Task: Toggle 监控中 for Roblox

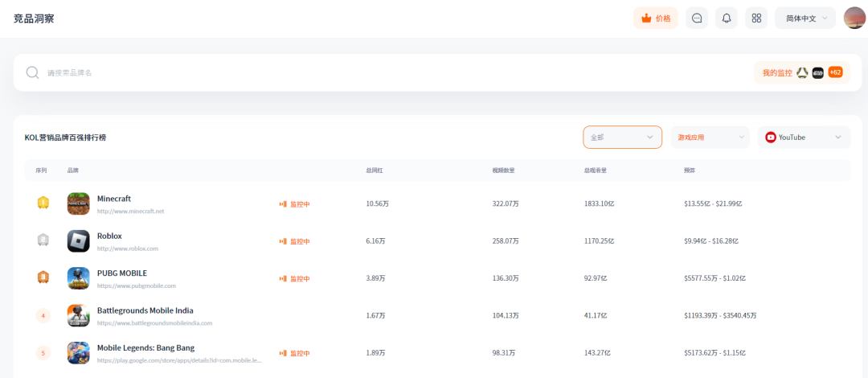Action: tap(294, 241)
